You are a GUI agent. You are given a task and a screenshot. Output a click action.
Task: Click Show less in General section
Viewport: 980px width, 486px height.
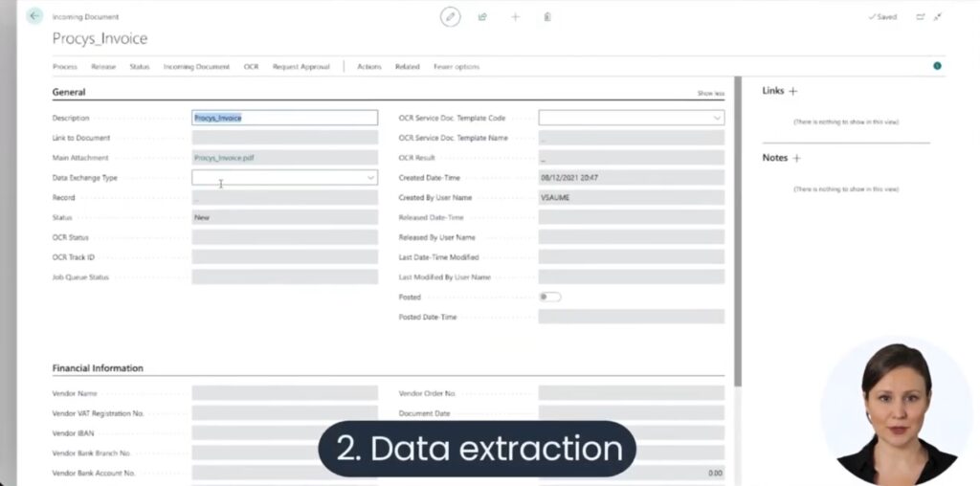(711, 93)
